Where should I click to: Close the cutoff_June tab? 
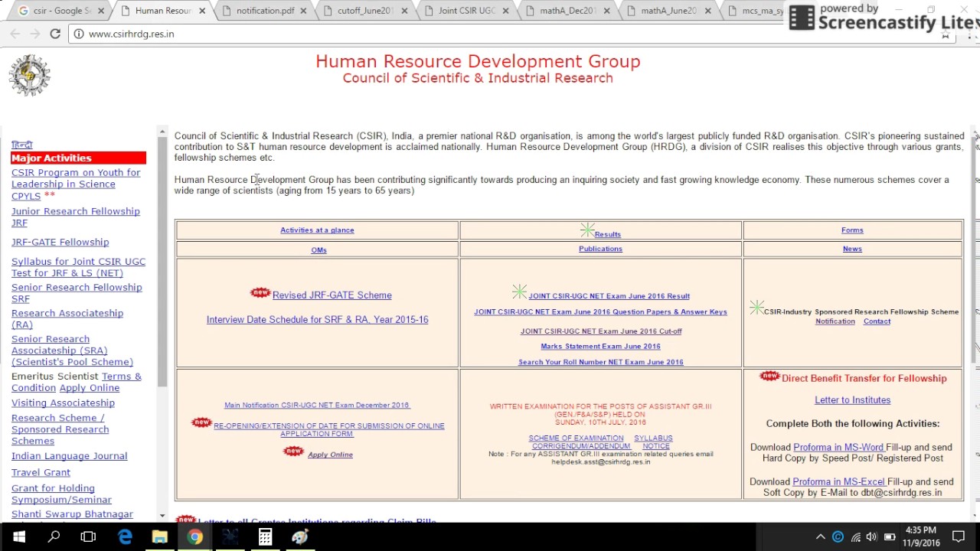tap(404, 11)
